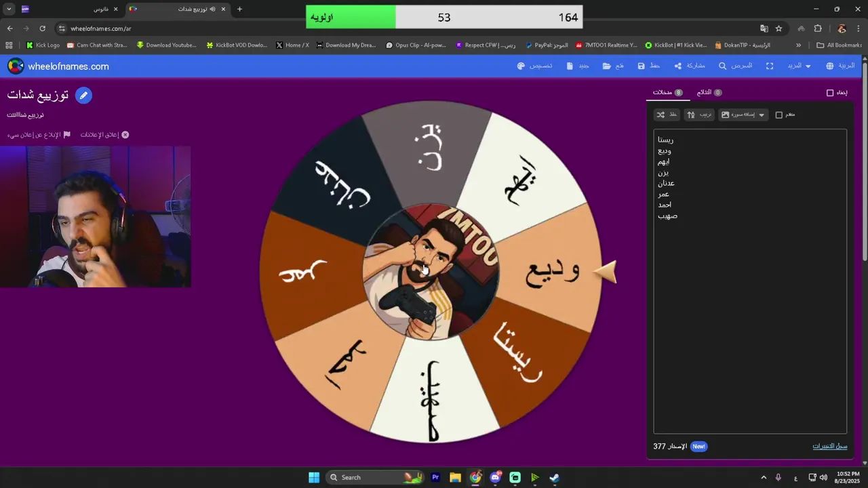Open the تخصيص customize palette option

(x=534, y=66)
